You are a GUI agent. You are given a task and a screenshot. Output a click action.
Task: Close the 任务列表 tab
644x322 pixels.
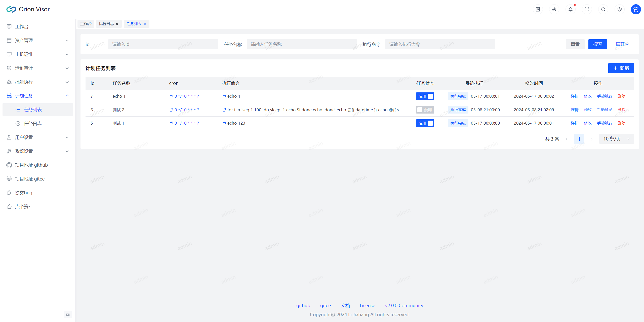click(145, 24)
